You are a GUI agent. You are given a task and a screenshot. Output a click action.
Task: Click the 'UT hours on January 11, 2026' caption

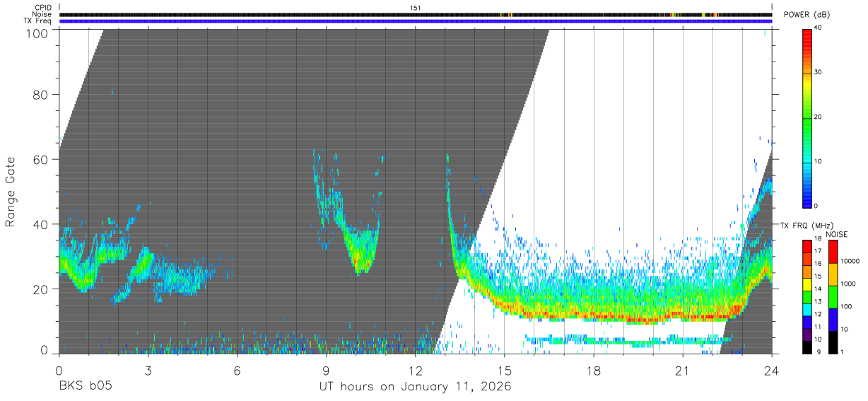(415, 388)
